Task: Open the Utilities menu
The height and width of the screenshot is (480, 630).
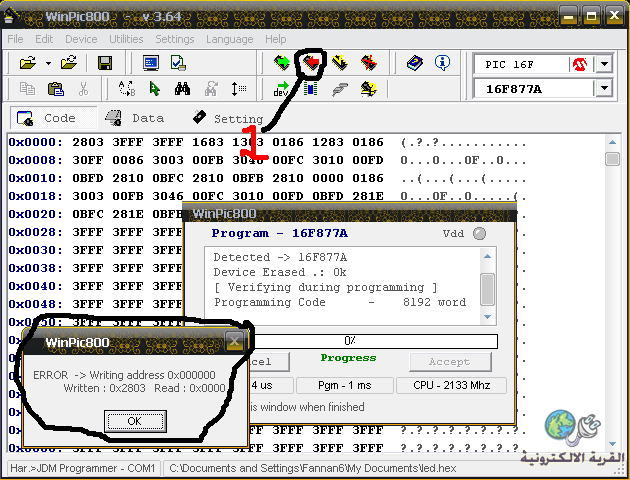Action: tap(126, 39)
